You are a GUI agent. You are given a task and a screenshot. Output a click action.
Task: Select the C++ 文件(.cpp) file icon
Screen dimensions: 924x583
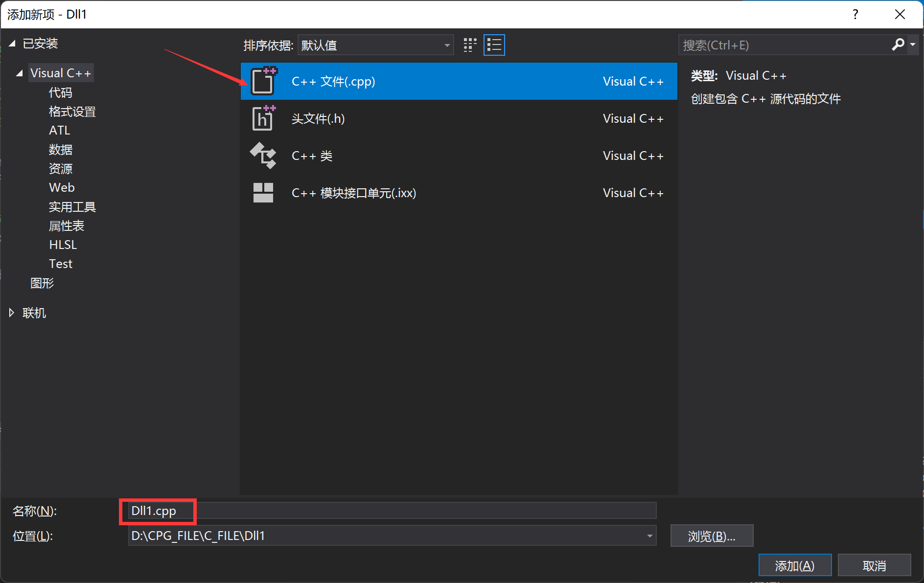[x=263, y=81]
